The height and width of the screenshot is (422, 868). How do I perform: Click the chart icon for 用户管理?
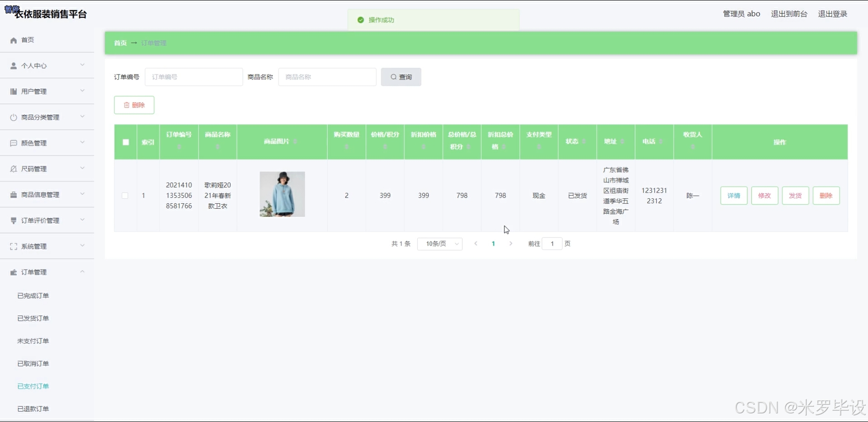[13, 91]
